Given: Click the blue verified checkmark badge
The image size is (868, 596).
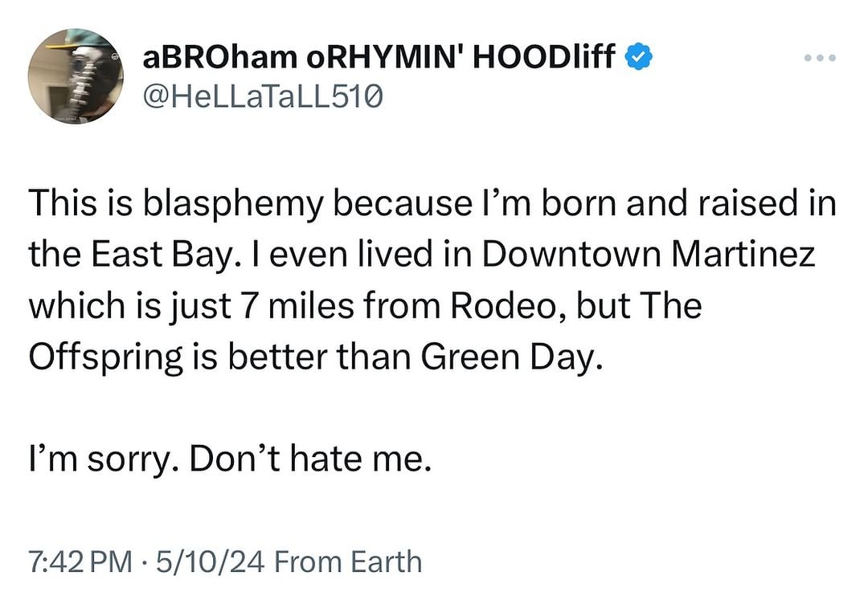Looking at the screenshot, I should (x=638, y=58).
